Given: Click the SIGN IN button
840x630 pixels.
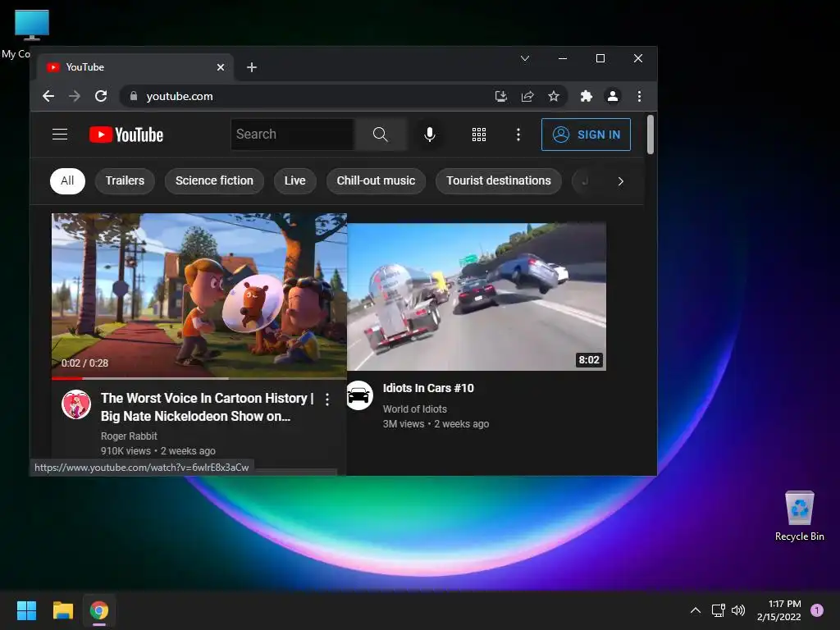Looking at the screenshot, I should point(586,135).
